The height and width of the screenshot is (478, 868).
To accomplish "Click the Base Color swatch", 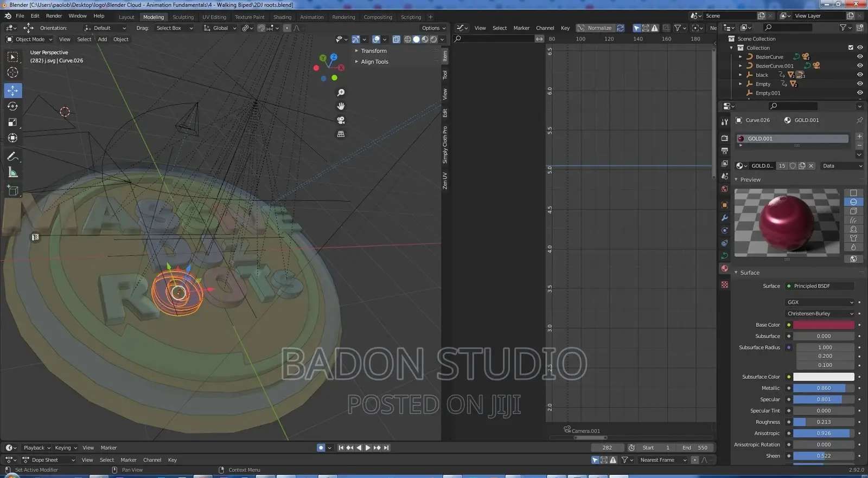I will (x=824, y=325).
